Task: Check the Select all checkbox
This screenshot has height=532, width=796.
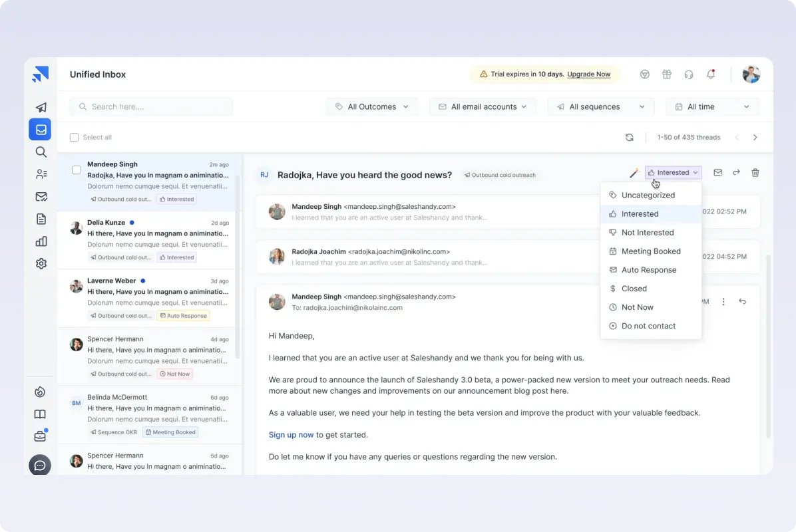Action: click(x=75, y=138)
